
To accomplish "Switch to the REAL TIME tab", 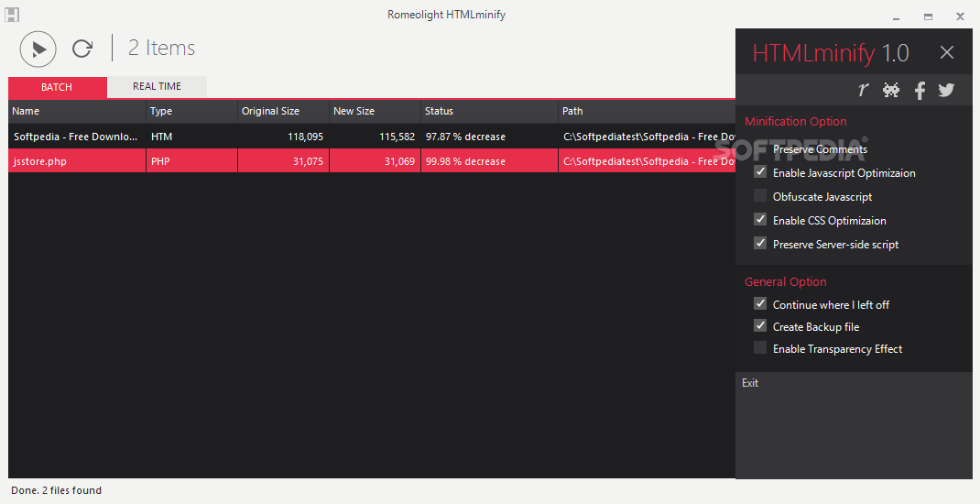I will [x=157, y=86].
